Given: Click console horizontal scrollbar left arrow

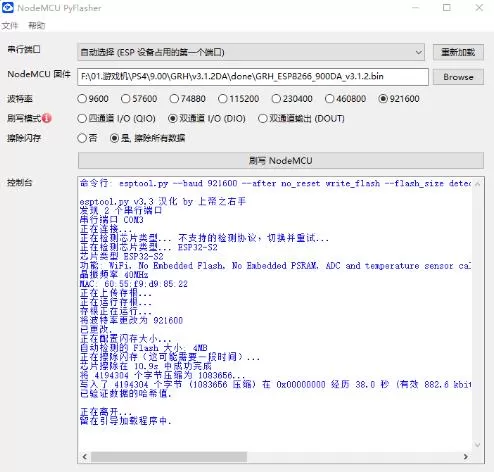Looking at the screenshot, I should 85,457.
